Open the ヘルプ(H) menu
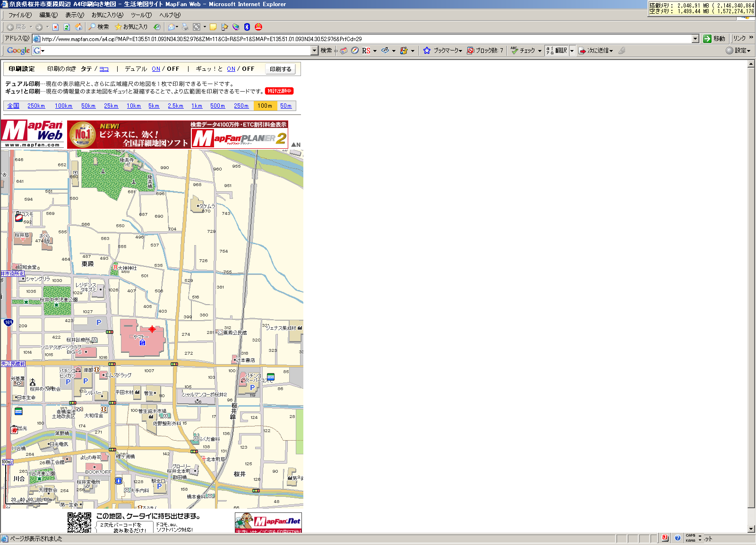 coord(170,15)
